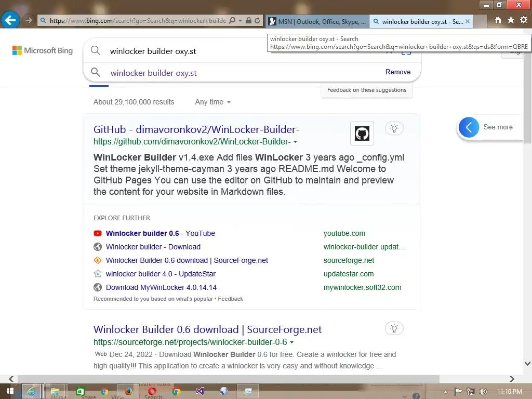Click mywinlocker.soft32.com domain text
The image size is (532, 399).
(362, 287)
